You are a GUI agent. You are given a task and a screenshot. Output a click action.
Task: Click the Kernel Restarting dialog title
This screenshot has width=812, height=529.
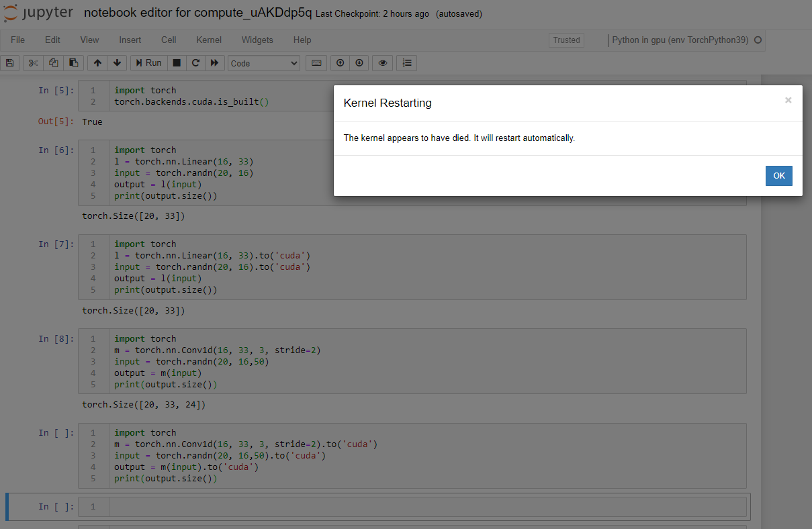[x=388, y=103]
